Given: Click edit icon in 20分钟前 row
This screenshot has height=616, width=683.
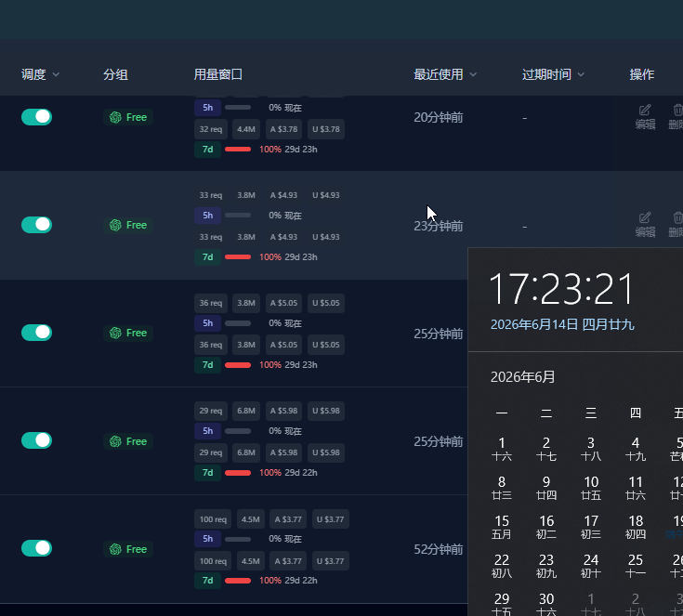Looking at the screenshot, I should (645, 110).
